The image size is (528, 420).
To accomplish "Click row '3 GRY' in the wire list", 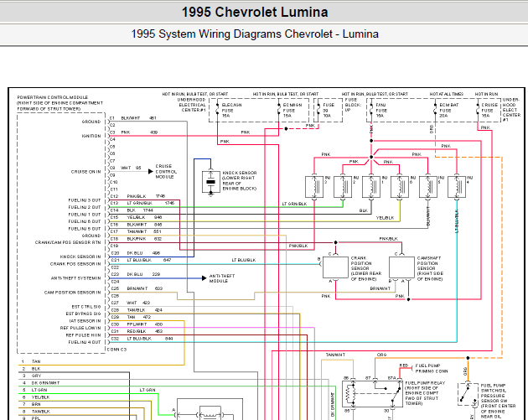I will (x=31, y=376).
